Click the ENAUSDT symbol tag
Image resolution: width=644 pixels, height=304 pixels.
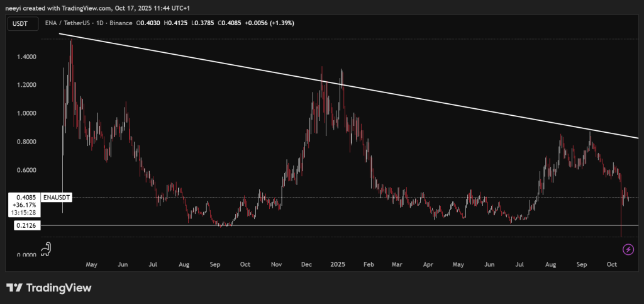click(x=57, y=198)
